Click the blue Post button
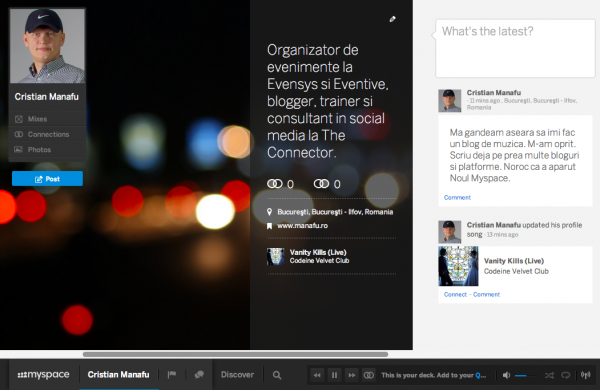The height and width of the screenshot is (390, 600). click(x=47, y=179)
